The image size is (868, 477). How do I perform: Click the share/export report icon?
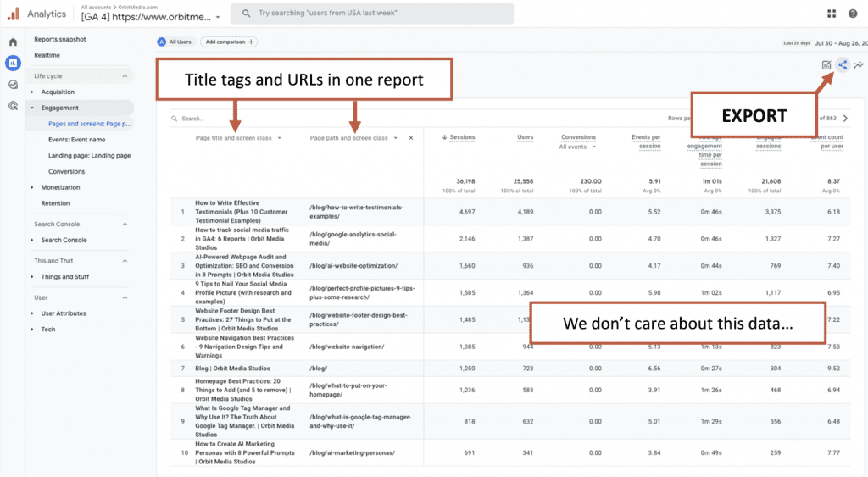click(843, 65)
